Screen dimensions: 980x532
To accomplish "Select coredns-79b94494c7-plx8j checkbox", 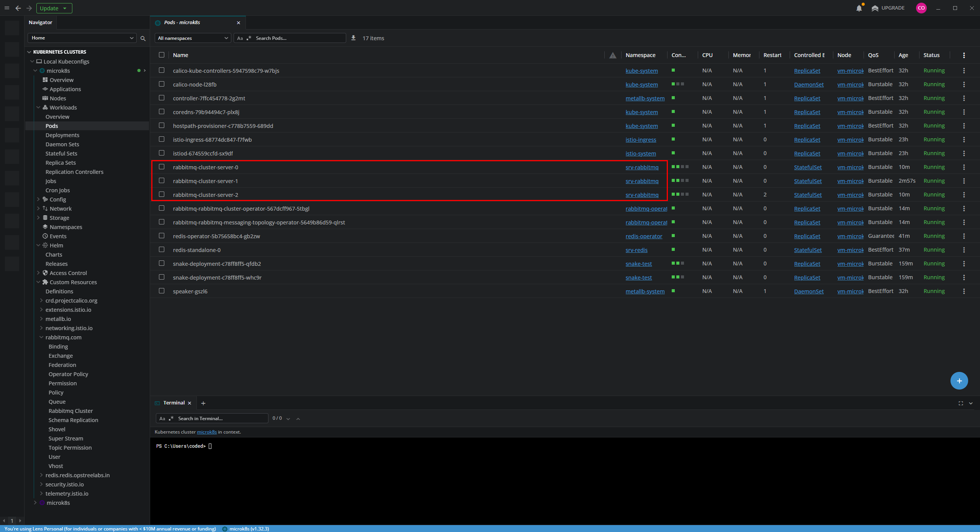I will pos(162,111).
